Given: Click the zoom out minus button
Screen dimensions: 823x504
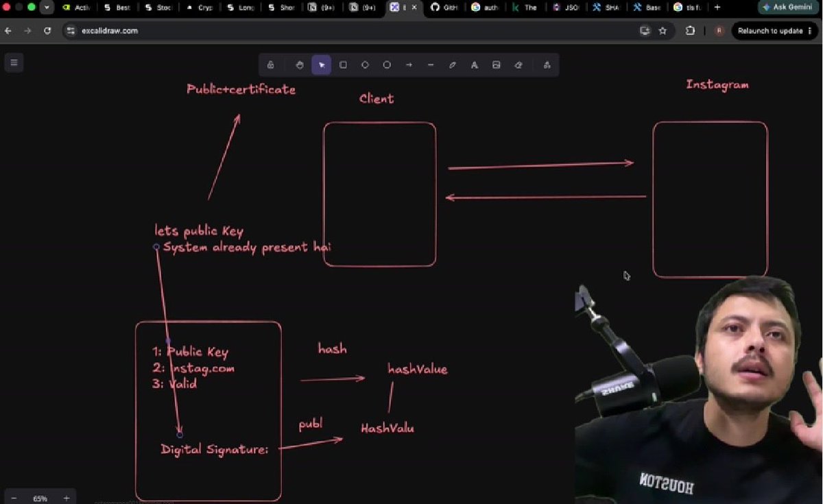Looking at the screenshot, I should (14, 499).
